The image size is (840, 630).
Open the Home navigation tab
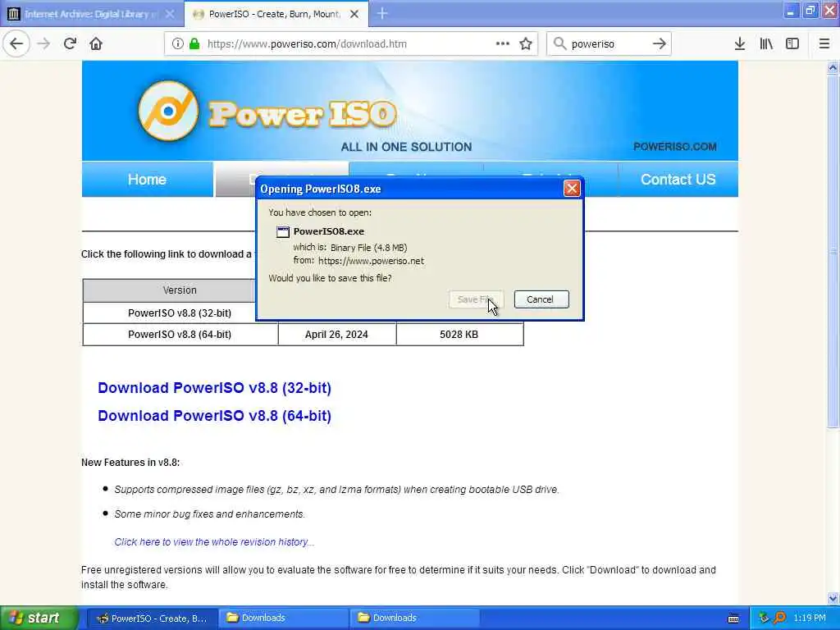(148, 180)
